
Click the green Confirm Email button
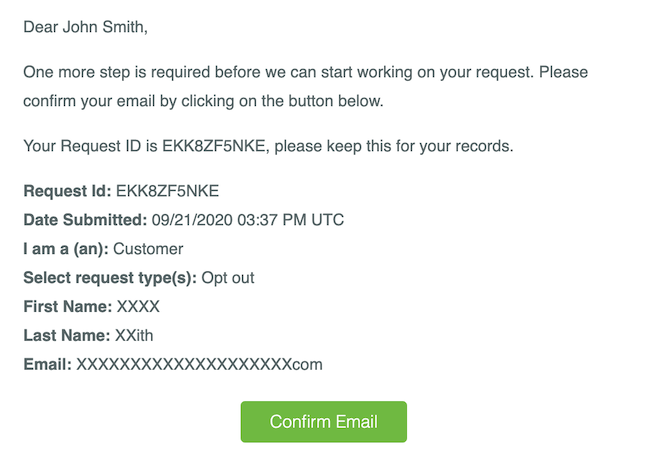point(323,421)
